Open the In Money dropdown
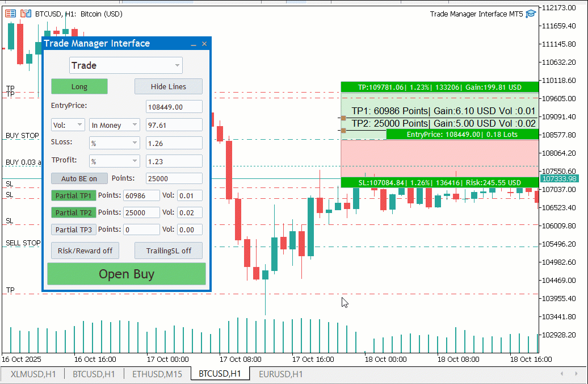 pyautogui.click(x=114, y=124)
